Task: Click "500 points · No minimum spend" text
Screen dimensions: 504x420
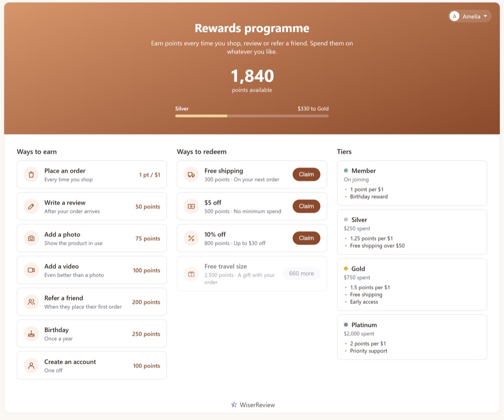Action: pos(243,211)
